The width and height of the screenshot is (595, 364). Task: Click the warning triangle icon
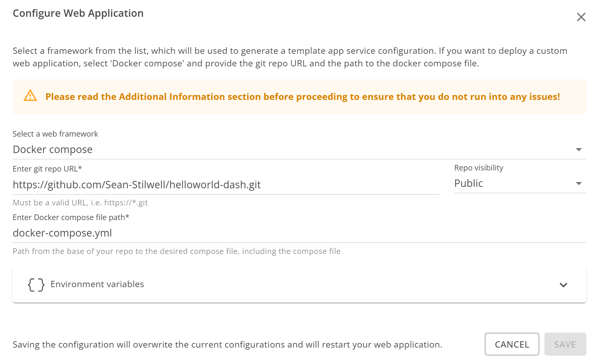(31, 96)
